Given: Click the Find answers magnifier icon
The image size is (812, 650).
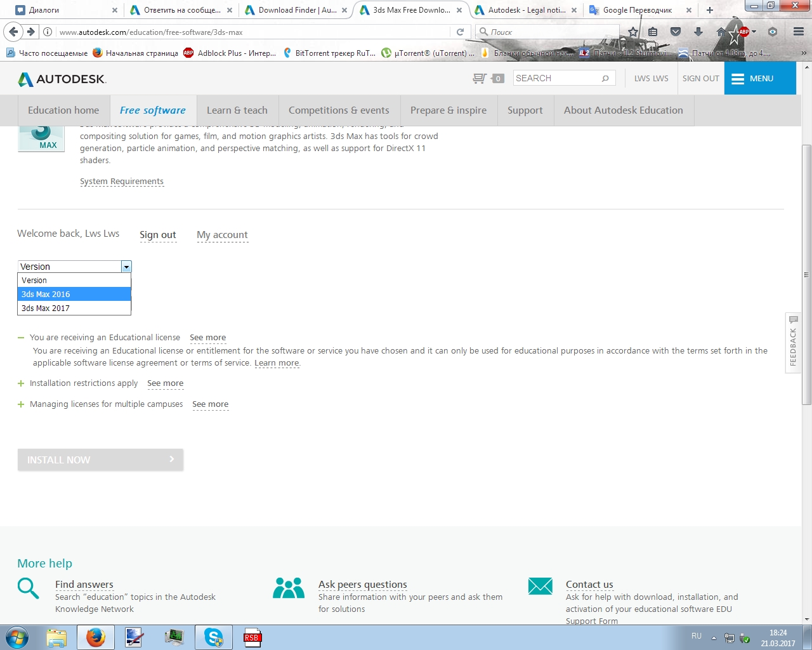Looking at the screenshot, I should tap(28, 588).
